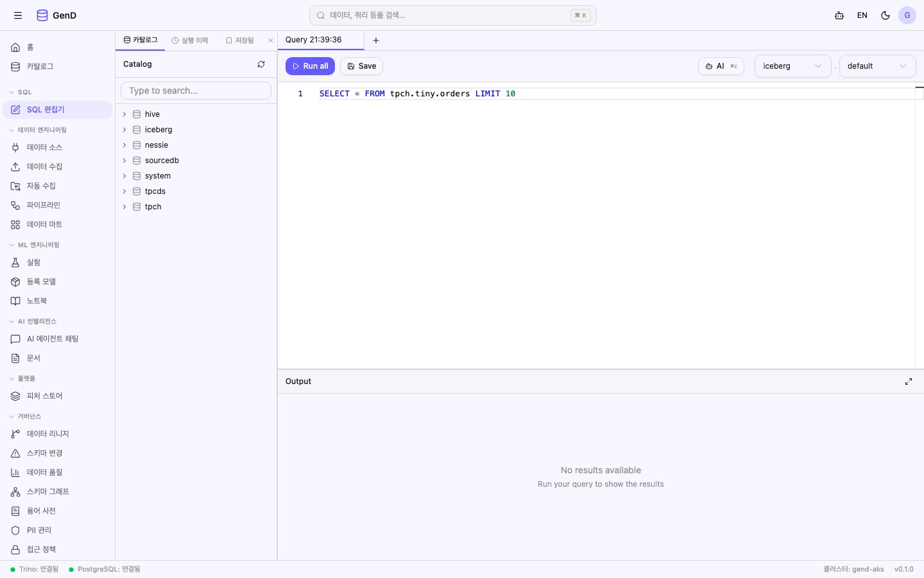Screen dimensions: 924x578
Task: Expand the iceberg catalog node
Action: [124, 130]
